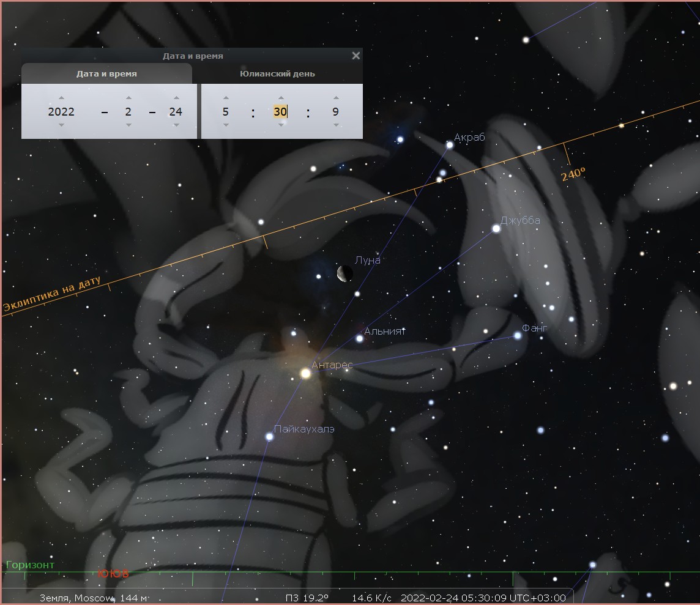Increase the seconds with the up arrow
Image resolution: width=700 pixels, height=605 pixels.
point(336,98)
